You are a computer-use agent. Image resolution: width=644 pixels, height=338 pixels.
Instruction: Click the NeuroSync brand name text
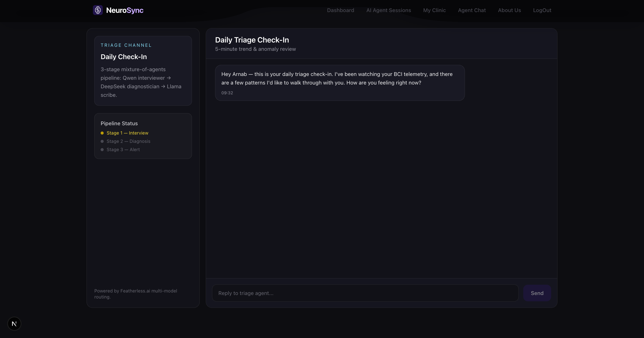pos(125,10)
